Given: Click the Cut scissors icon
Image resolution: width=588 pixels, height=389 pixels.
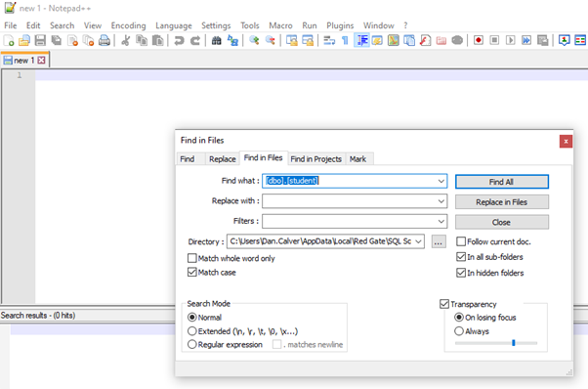Looking at the screenshot, I should click(x=126, y=40).
